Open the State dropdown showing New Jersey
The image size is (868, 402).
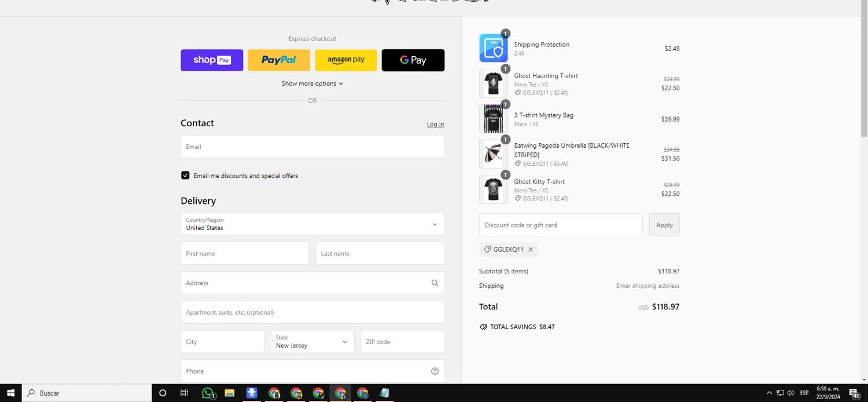pyautogui.click(x=312, y=342)
